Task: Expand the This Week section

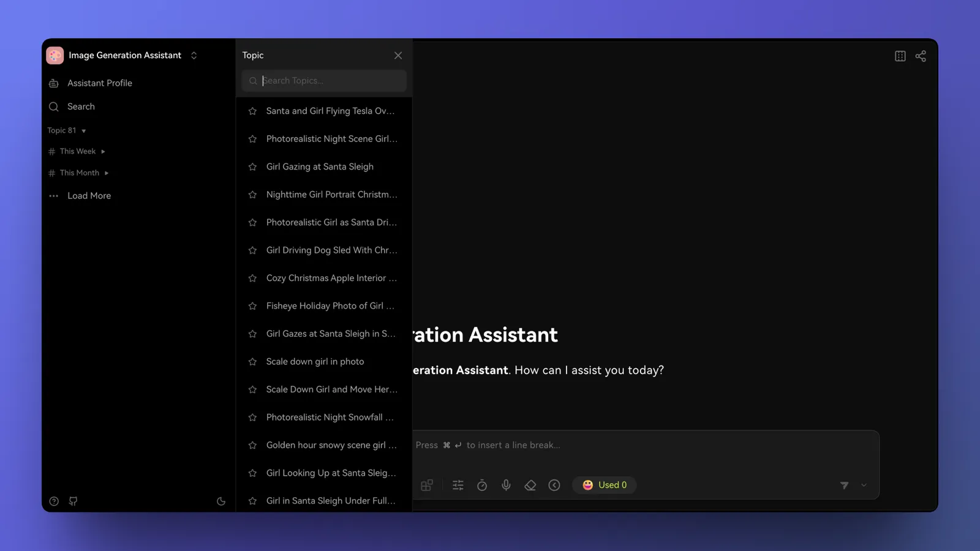Action: [x=102, y=151]
